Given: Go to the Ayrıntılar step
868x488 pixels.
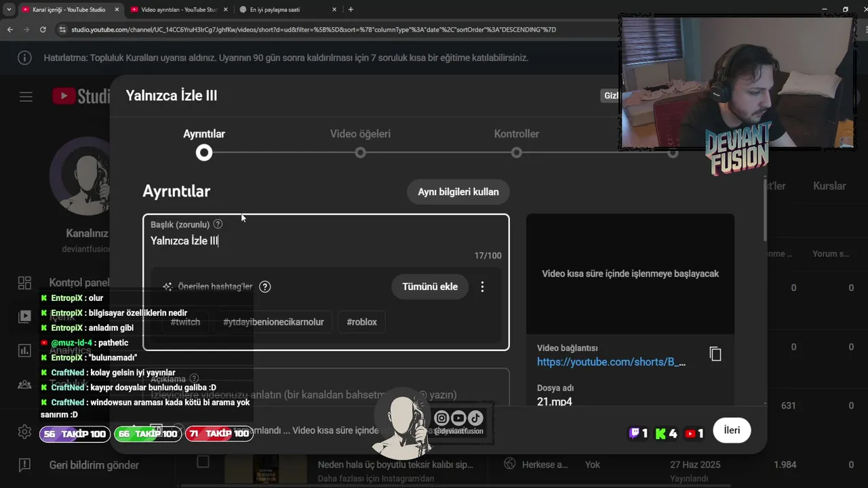Looking at the screenshot, I should (204, 144).
